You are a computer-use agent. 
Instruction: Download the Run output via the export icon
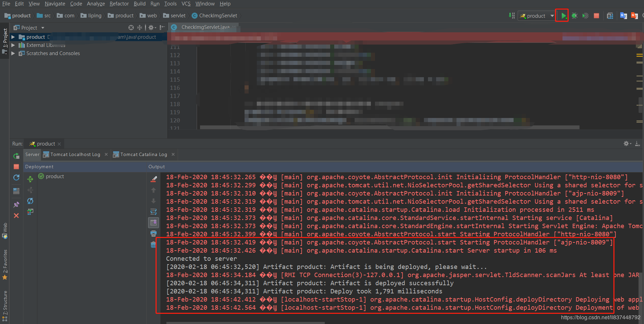click(x=638, y=144)
